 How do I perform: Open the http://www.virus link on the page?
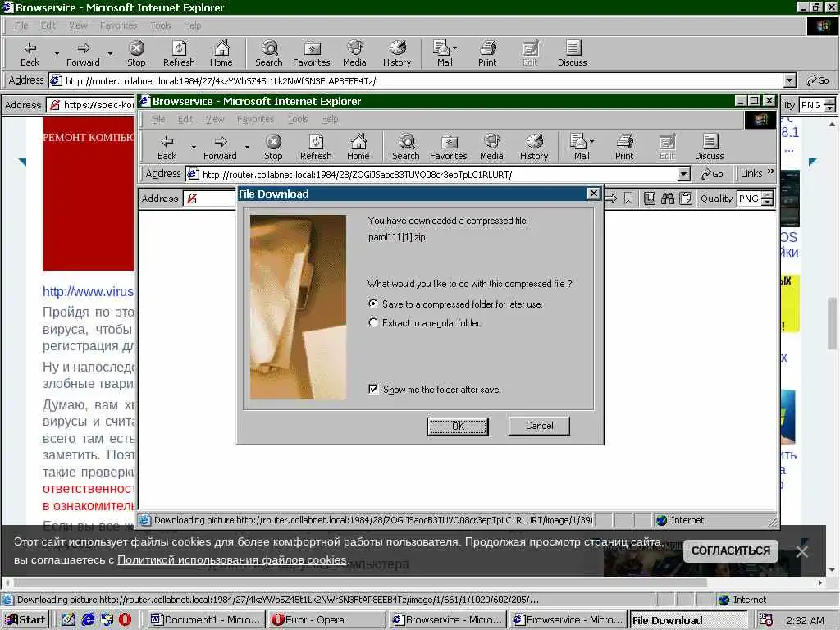[88, 291]
